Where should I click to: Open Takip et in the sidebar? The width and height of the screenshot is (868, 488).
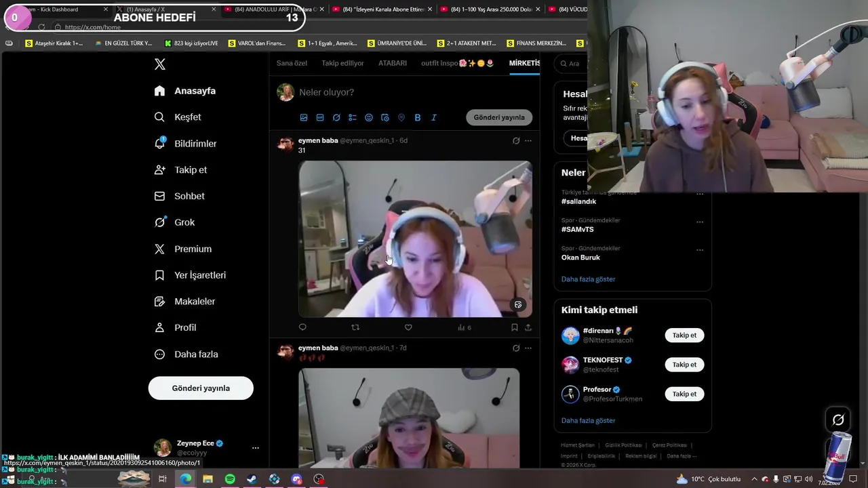[181, 169]
